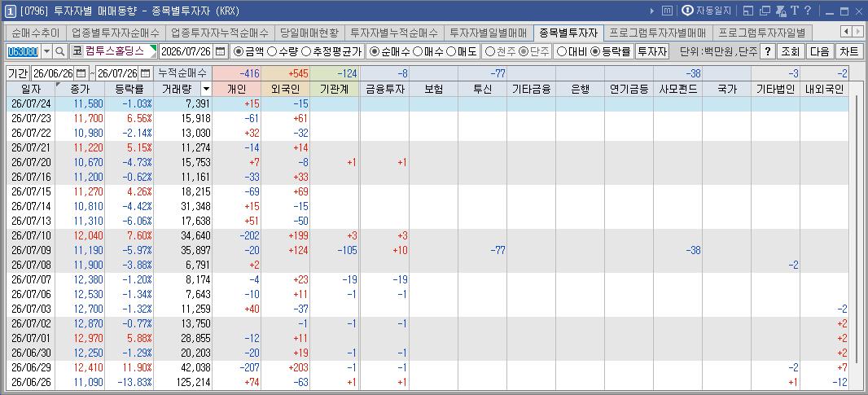Open 거래량 column dropdown arrow
The image size is (868, 395).
pyautogui.click(x=206, y=89)
